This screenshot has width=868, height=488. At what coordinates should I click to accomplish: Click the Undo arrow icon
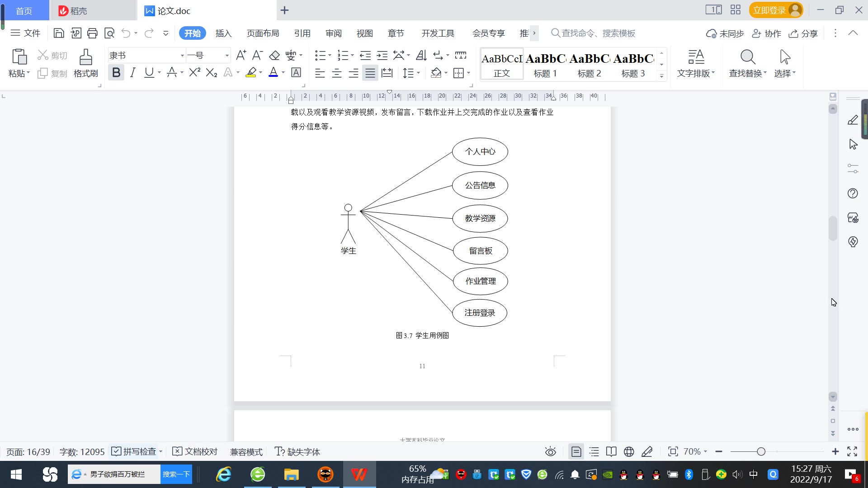[x=126, y=33]
